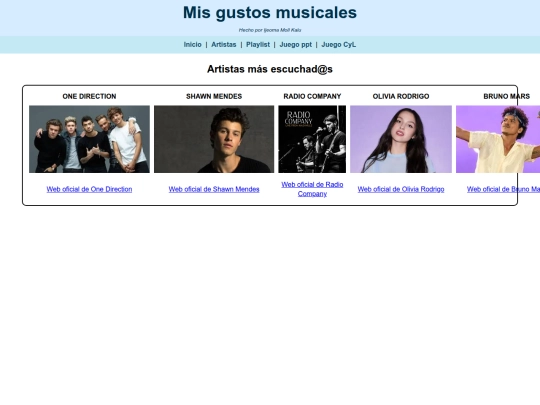Go to the Inicio page

[x=192, y=44]
